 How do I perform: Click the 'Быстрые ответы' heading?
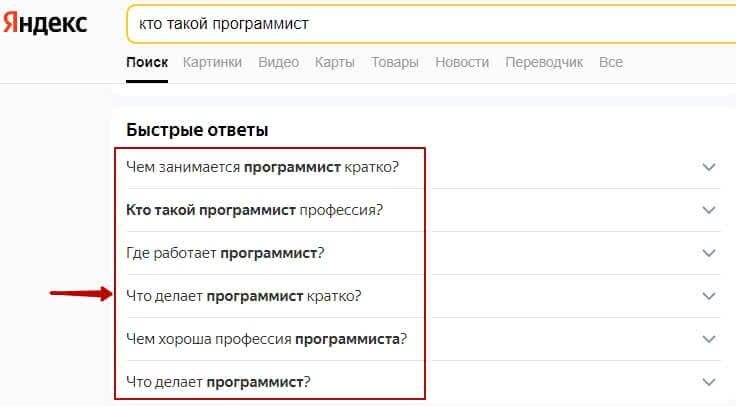tap(197, 130)
